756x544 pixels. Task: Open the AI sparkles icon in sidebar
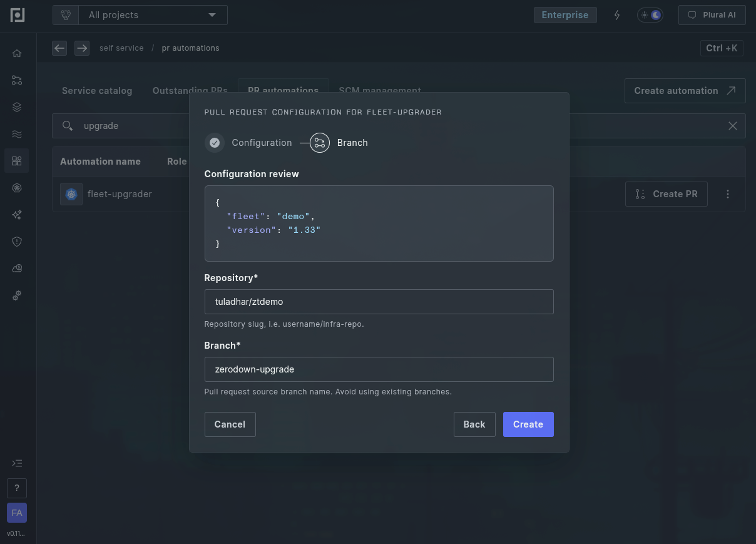click(x=17, y=215)
